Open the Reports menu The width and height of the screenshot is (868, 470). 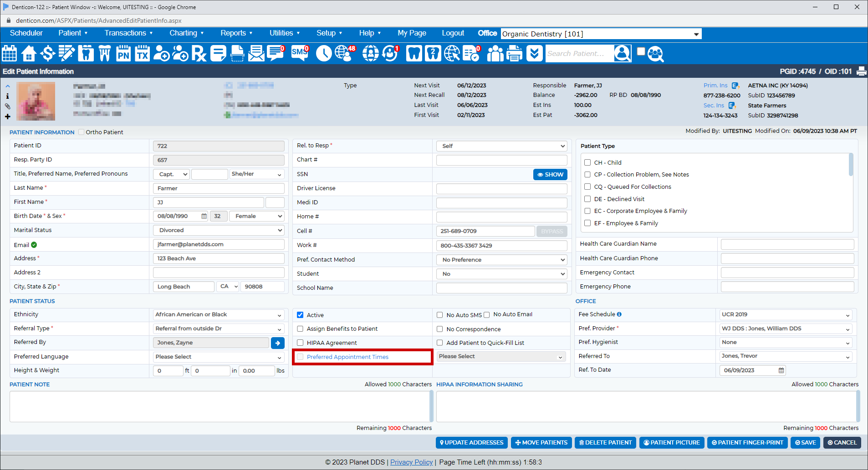point(236,33)
